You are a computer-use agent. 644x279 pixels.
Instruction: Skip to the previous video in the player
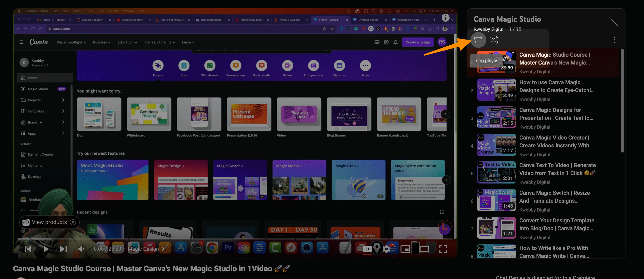(28, 249)
